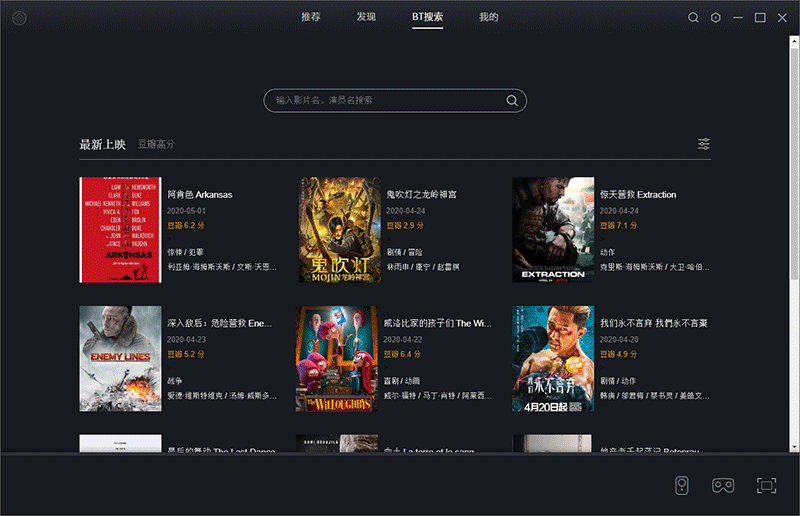Switch to the 推荐 tab

click(310, 17)
